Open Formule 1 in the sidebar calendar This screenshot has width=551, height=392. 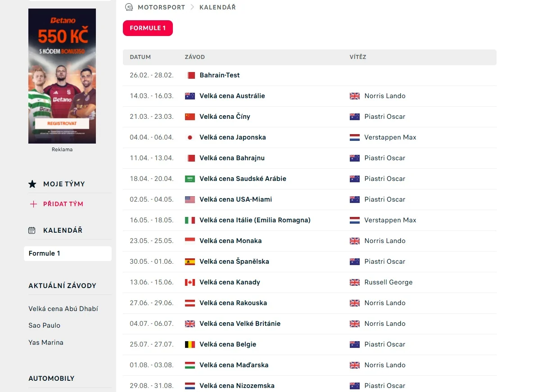[44, 253]
